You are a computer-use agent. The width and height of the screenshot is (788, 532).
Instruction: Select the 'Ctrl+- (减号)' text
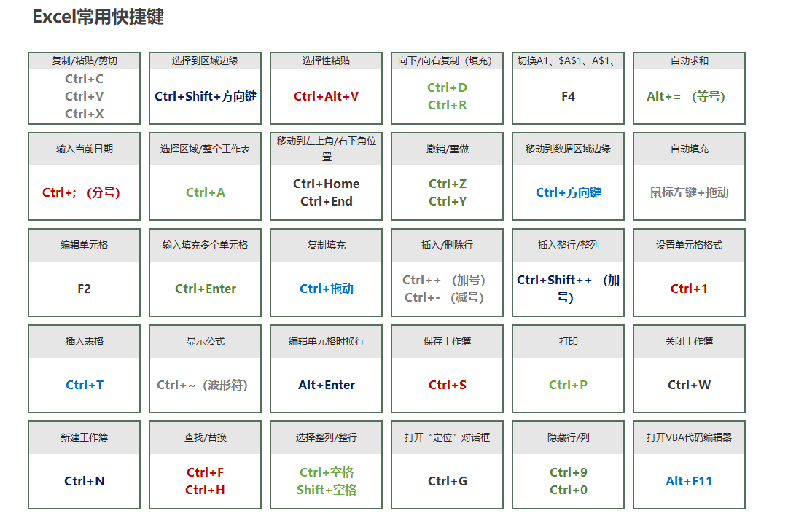tap(444, 297)
